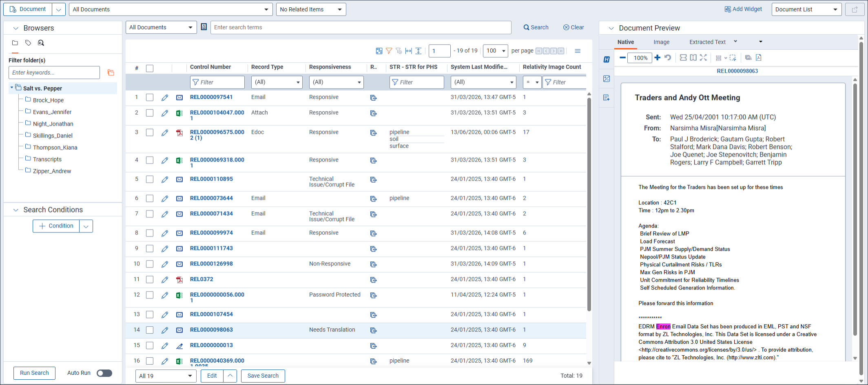The image size is (868, 385).
Task: Open the list settings hamburger menu
Action: pos(578,51)
